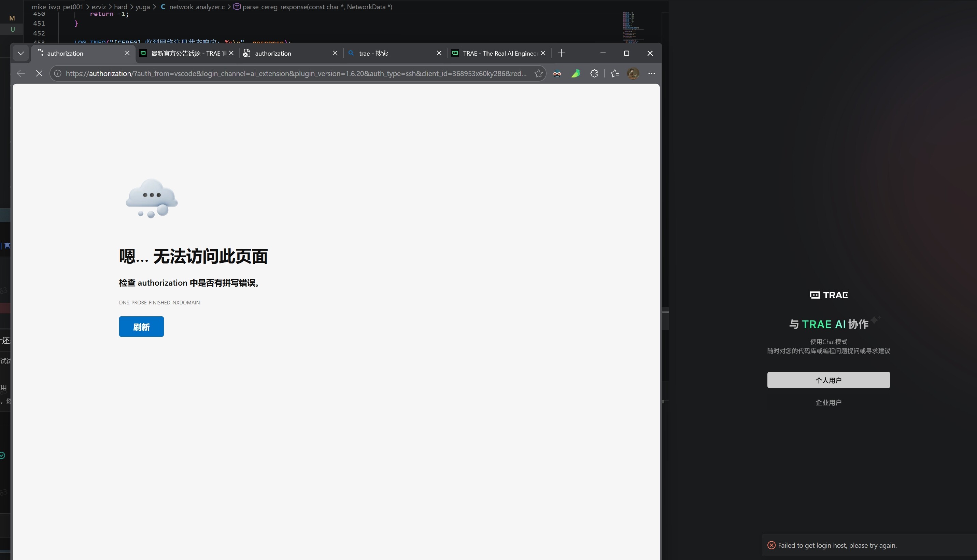The height and width of the screenshot is (560, 977).
Task: Open the browser settings three-dot menu
Action: [x=651, y=73]
